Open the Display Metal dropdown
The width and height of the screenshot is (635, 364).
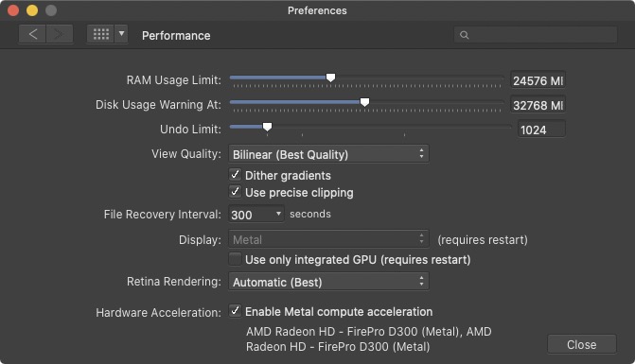tap(328, 239)
